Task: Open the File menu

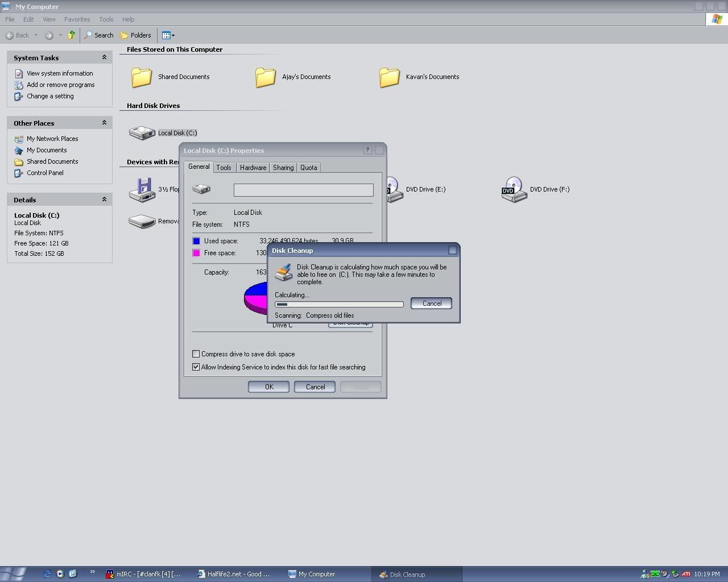Action: [10, 19]
